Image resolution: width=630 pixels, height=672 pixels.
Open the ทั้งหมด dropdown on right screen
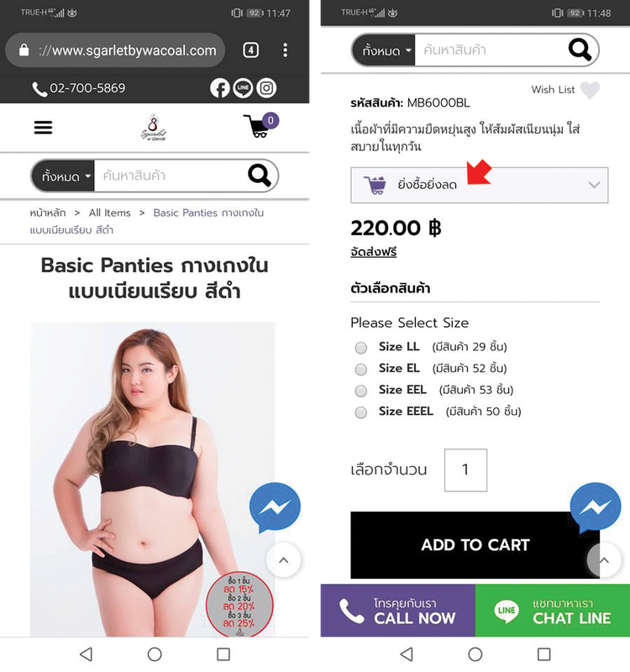pos(384,50)
